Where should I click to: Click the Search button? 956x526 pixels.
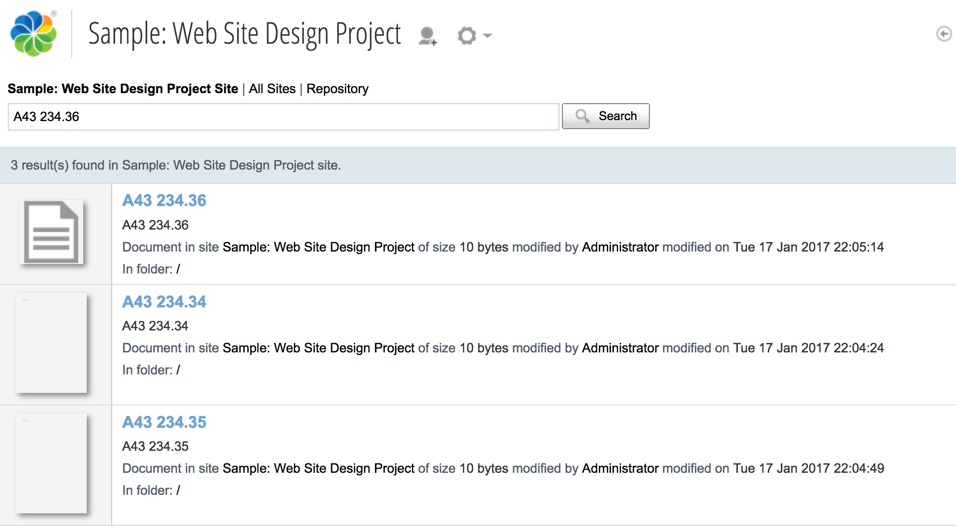click(606, 117)
